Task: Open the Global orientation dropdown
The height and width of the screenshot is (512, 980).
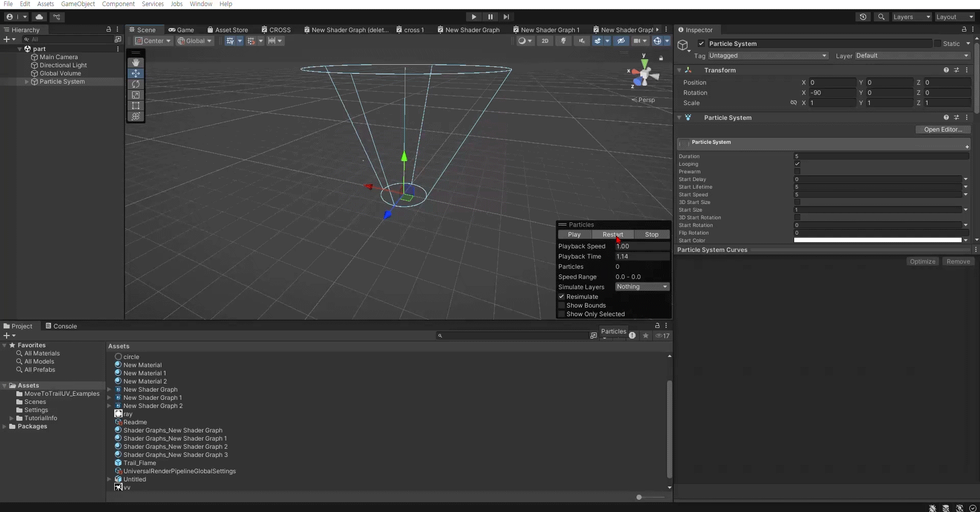Action: [194, 41]
